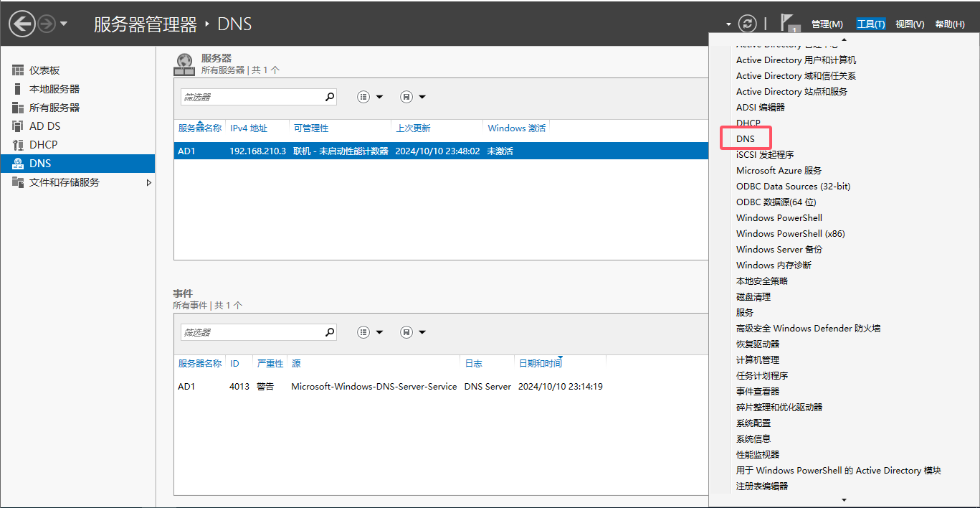Open 本地安全策略 from tools menu
This screenshot has width=980, height=508.
(x=762, y=281)
